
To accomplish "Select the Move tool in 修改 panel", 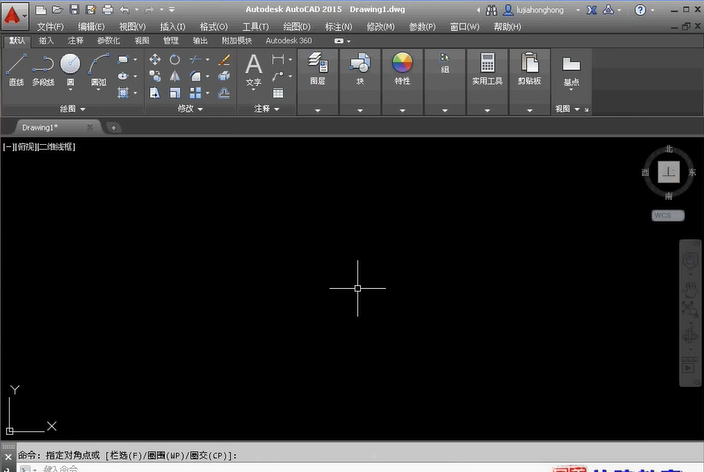I will [x=155, y=59].
